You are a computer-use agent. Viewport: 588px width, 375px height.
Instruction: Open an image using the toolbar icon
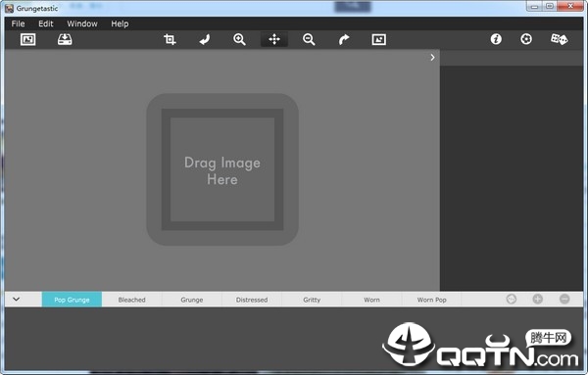click(28, 39)
